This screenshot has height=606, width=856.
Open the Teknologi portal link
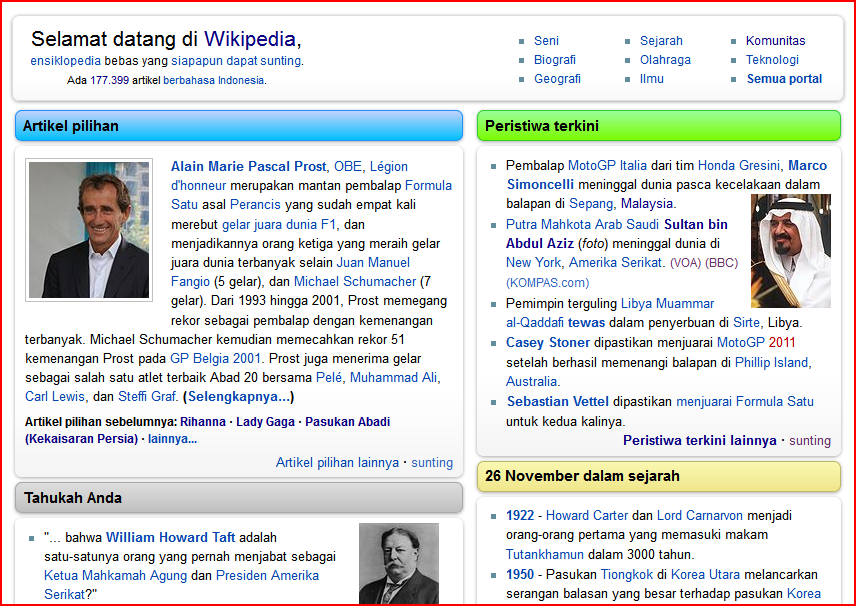[772, 60]
